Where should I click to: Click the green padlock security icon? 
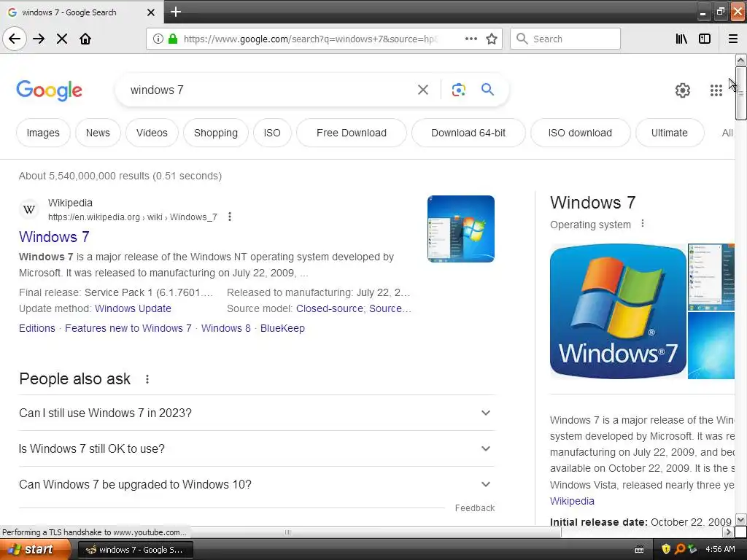(173, 39)
